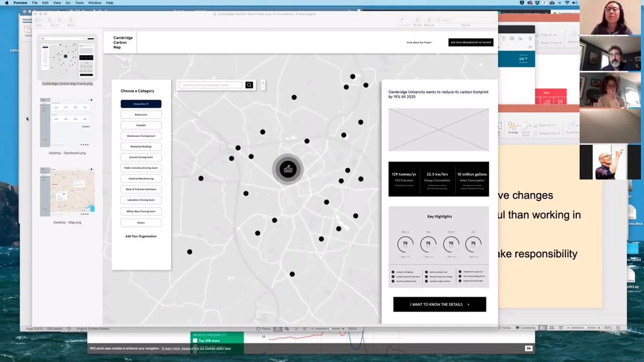Screen dimensions: 644x362
Task: Click the Hospitals category button
Action: tap(141, 125)
